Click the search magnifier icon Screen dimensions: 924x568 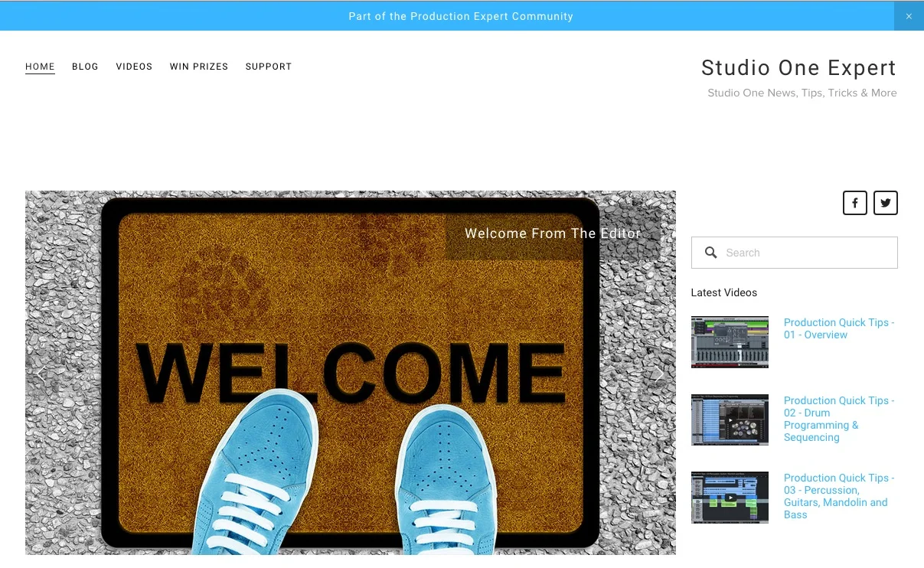click(711, 253)
